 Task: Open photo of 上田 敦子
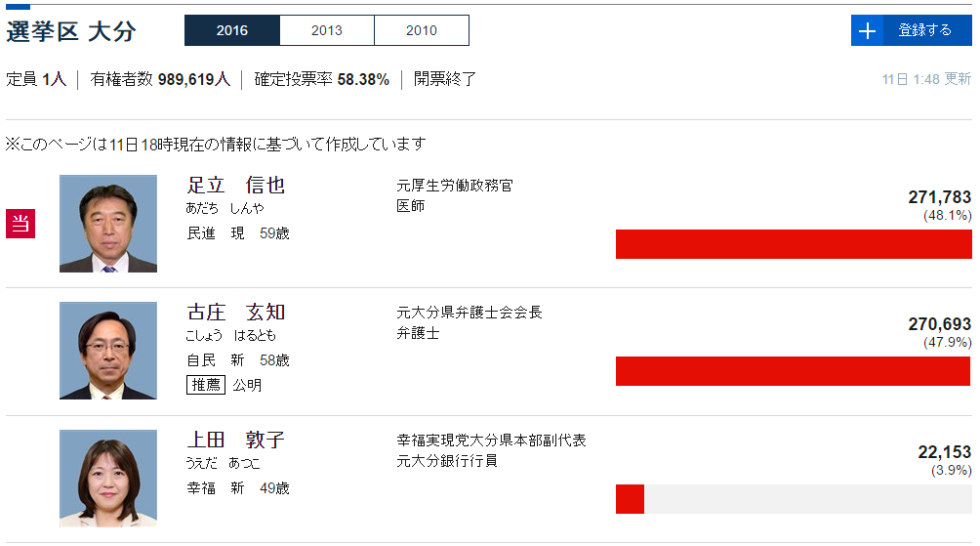pyautogui.click(x=108, y=478)
